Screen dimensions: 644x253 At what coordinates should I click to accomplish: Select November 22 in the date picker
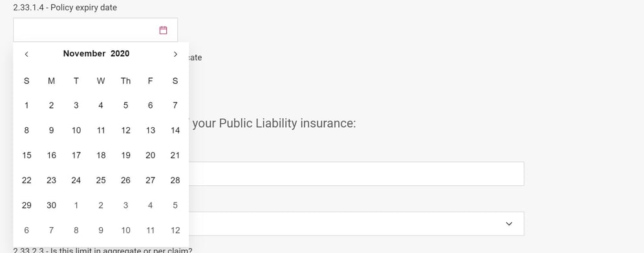pos(27,181)
